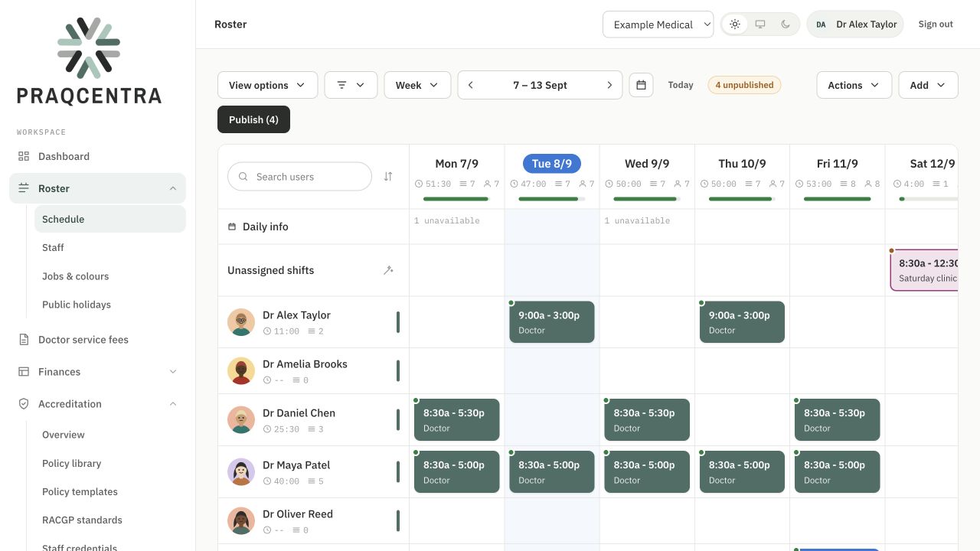Viewport: 980px width, 551px height.
Task: Click the Sign out link
Action: [x=936, y=24]
